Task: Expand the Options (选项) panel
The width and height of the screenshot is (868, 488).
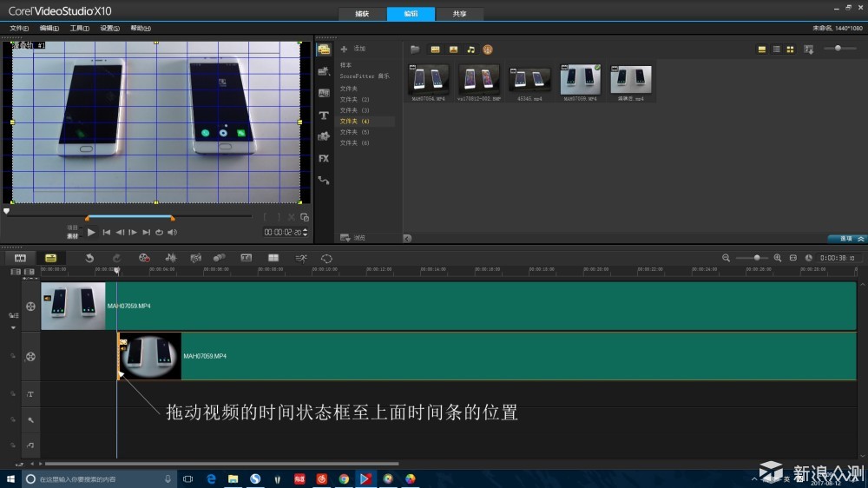Action: (x=847, y=238)
